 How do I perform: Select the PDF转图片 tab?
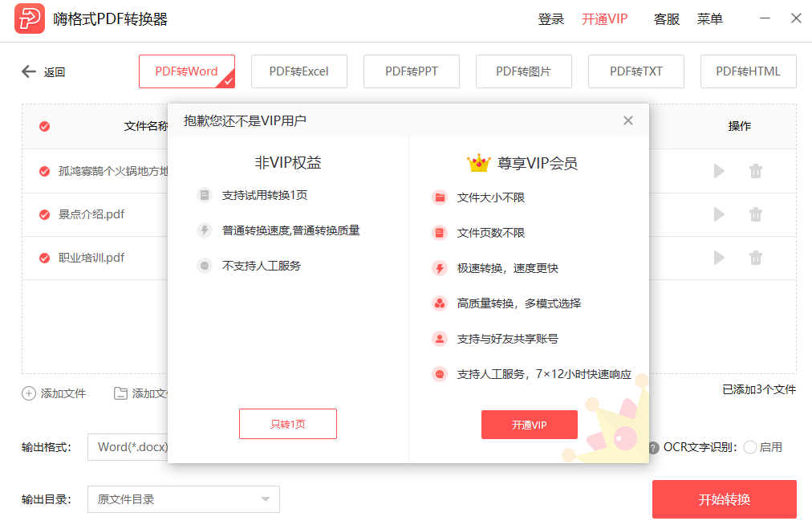[x=523, y=71]
